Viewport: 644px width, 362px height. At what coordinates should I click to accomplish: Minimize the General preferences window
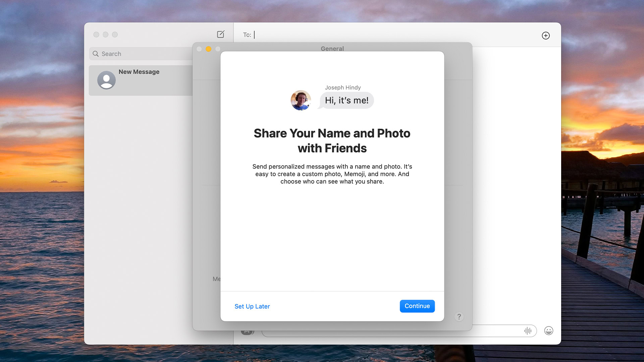click(208, 49)
